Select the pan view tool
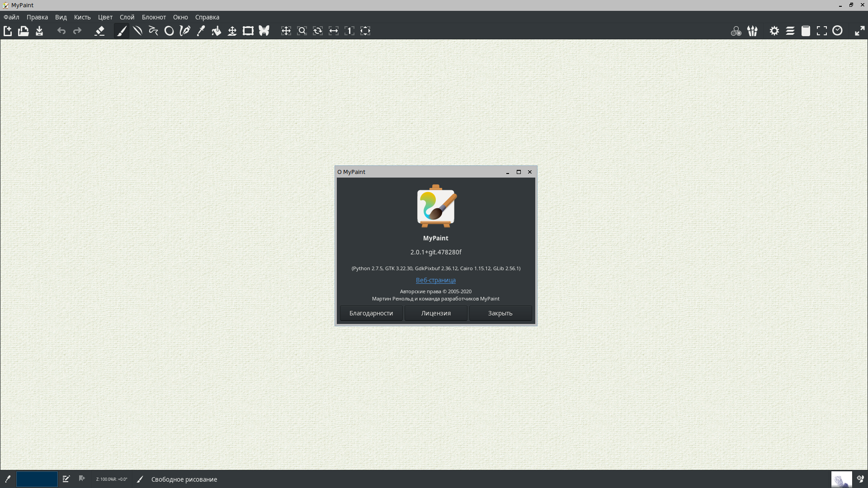This screenshot has width=868, height=488. tap(286, 31)
